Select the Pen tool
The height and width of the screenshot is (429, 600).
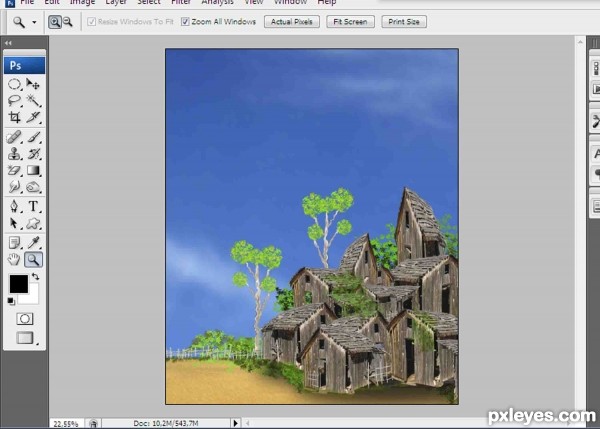tap(14, 206)
